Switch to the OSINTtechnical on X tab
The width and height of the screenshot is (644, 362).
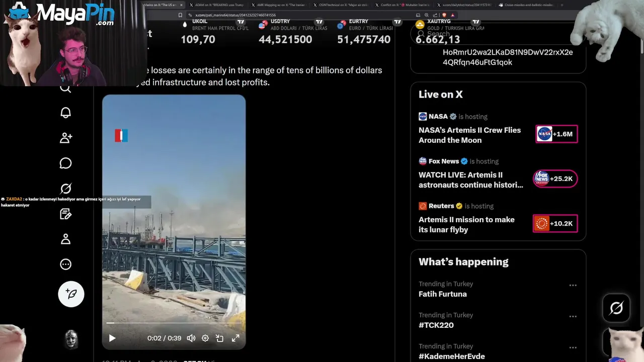coord(340,5)
